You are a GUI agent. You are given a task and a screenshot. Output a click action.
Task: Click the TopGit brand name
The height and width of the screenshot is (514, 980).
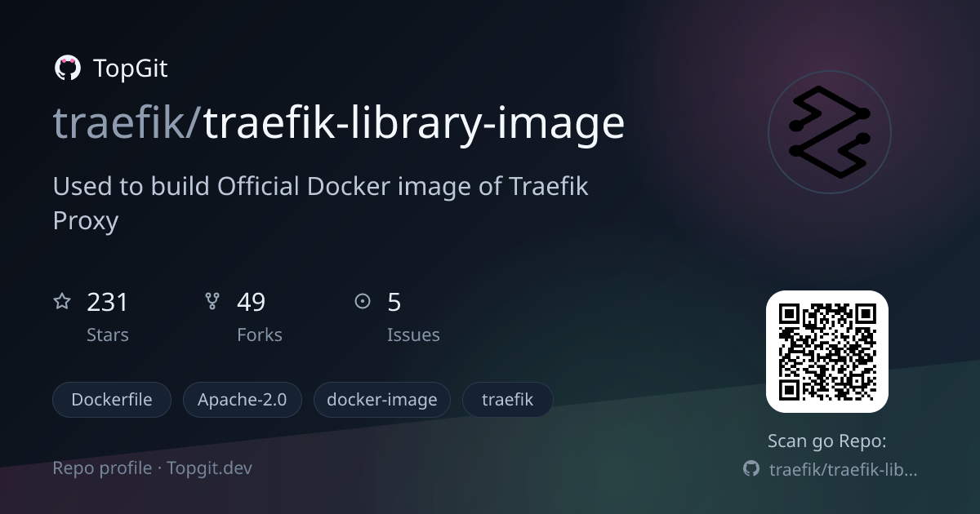[x=130, y=69]
